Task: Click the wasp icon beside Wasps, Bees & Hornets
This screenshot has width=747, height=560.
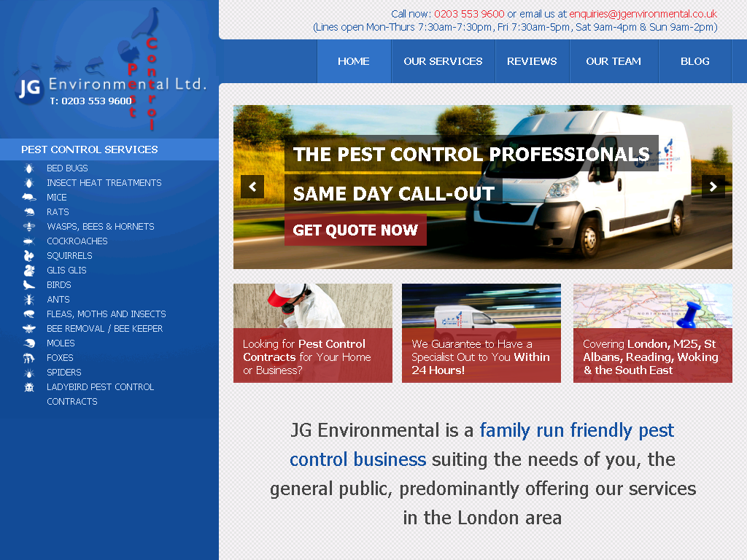Action: (x=29, y=227)
